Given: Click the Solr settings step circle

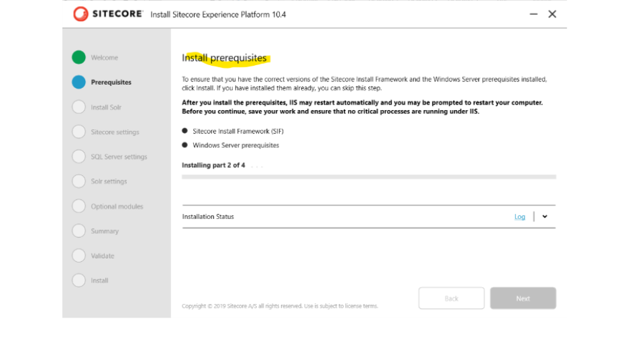Looking at the screenshot, I should [x=78, y=181].
